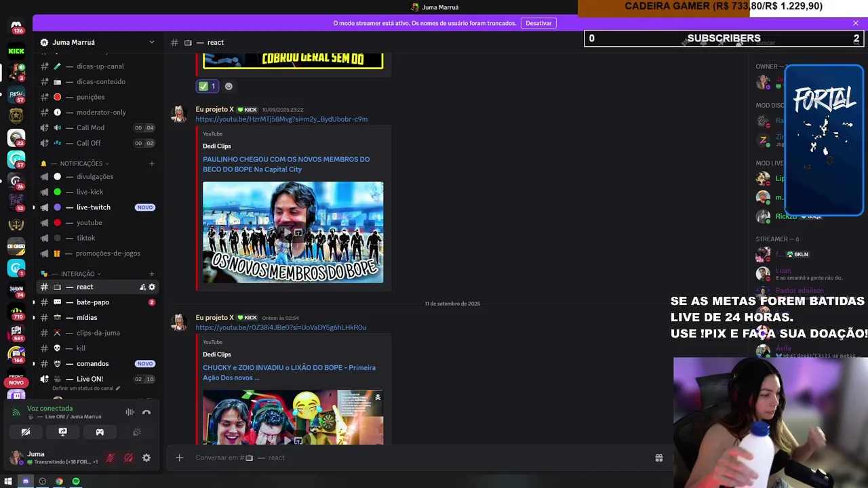The width and height of the screenshot is (868, 488).
Task: Join Call Mod voice channel
Action: click(98, 127)
